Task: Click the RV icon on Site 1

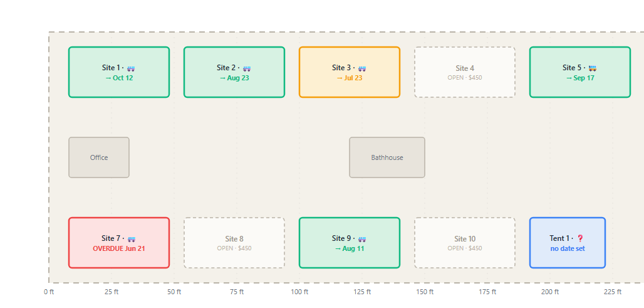Action: (131, 68)
